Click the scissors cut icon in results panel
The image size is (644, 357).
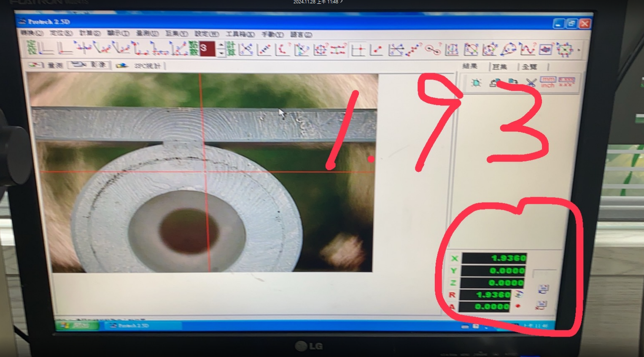point(531,83)
